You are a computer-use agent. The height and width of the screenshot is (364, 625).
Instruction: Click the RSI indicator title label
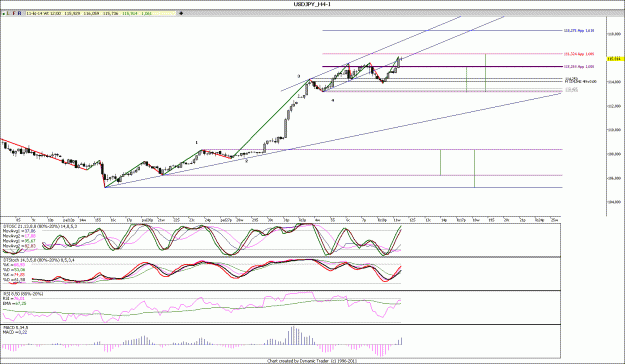pyautogui.click(x=23, y=294)
